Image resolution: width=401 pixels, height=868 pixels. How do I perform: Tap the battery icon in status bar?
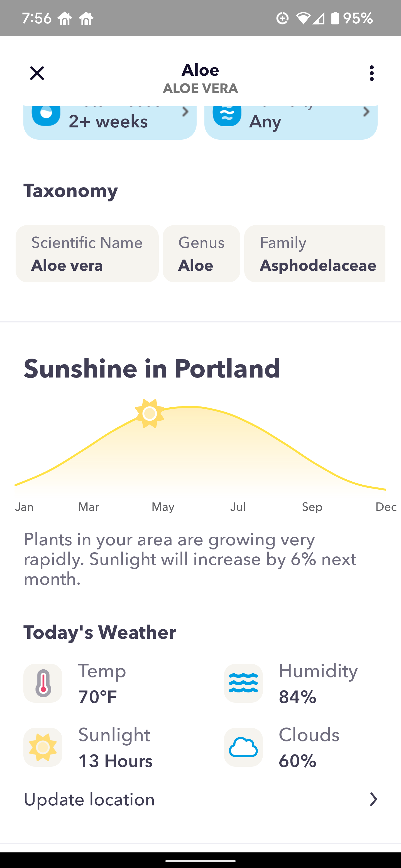(335, 18)
